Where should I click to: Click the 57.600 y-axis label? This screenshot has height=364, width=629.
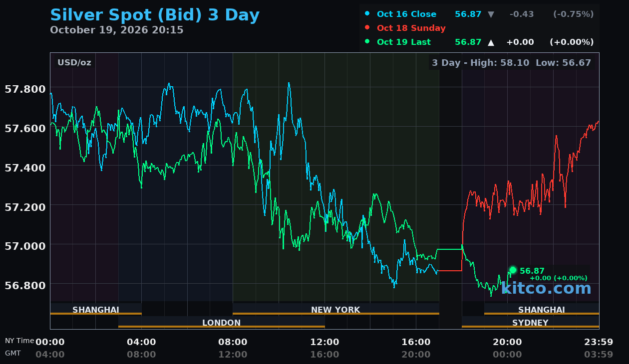25,128
